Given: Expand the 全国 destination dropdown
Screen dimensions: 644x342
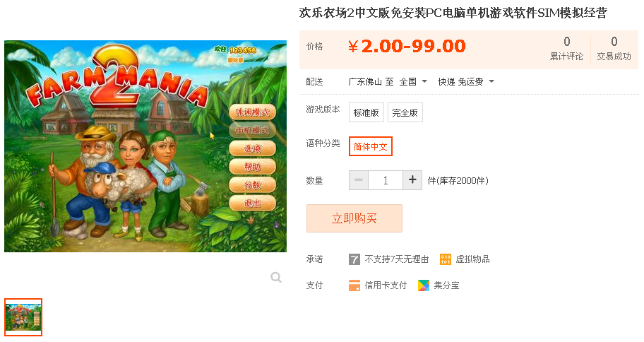Looking at the screenshot, I should pyautogui.click(x=413, y=82).
